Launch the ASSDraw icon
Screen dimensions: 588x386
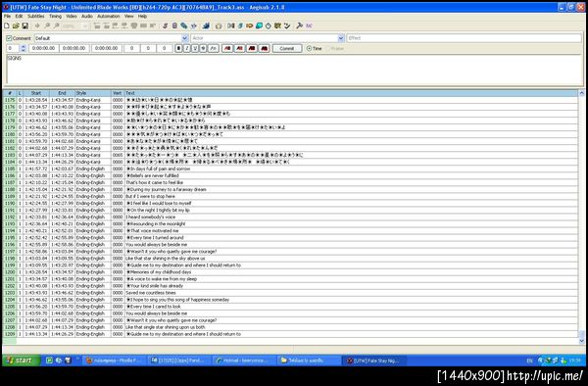pyautogui.click(x=219, y=25)
